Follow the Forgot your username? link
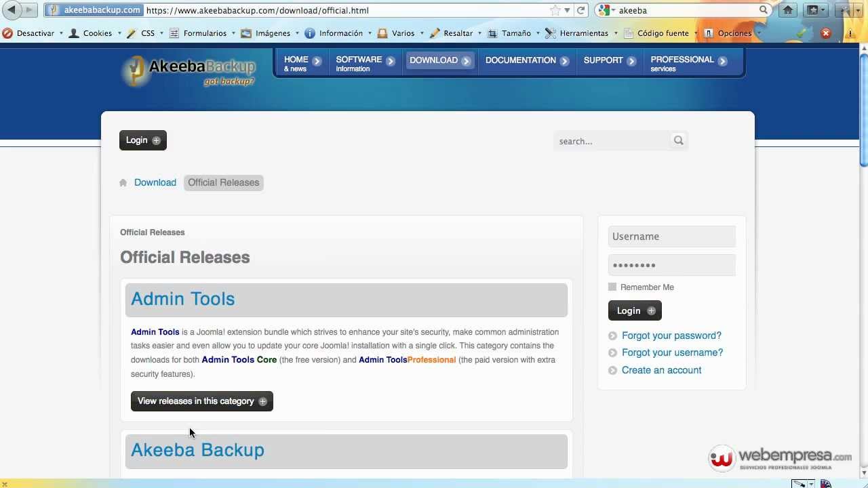The image size is (868, 488). (x=672, y=352)
